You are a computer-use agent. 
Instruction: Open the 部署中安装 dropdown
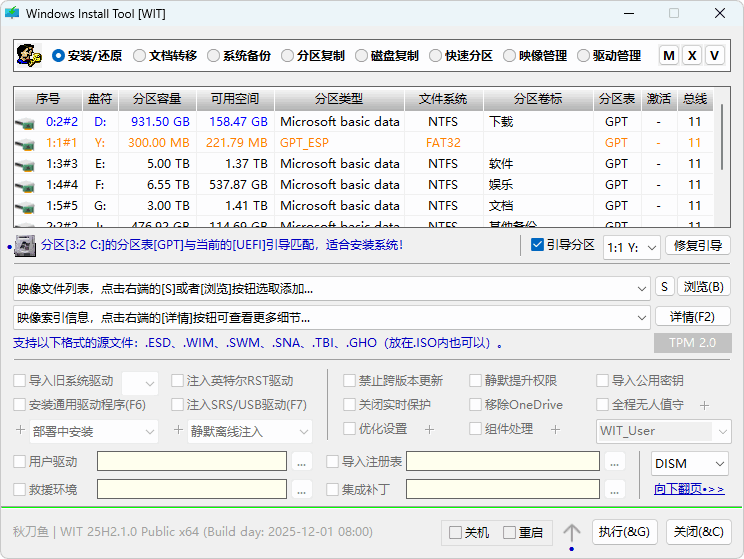[x=93, y=431]
